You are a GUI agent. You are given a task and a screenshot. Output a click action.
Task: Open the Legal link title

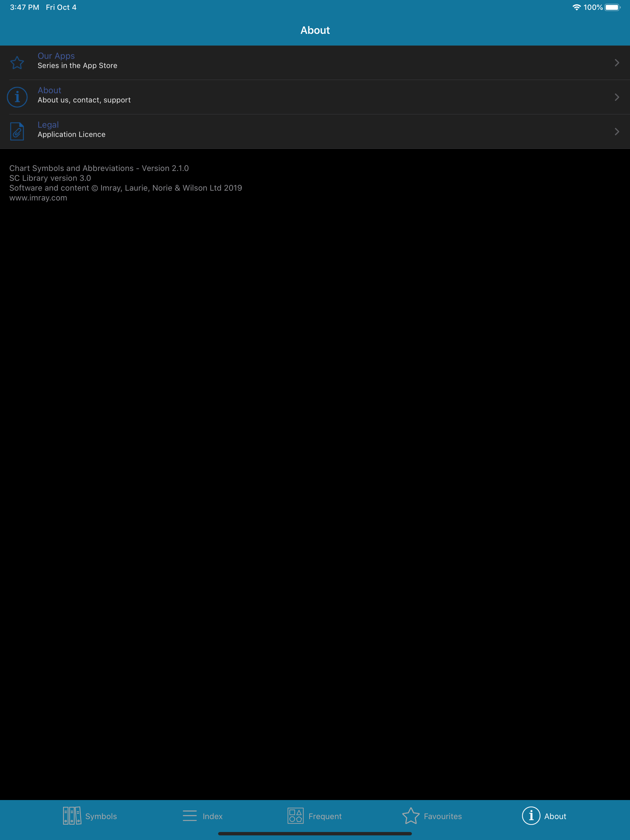48,125
